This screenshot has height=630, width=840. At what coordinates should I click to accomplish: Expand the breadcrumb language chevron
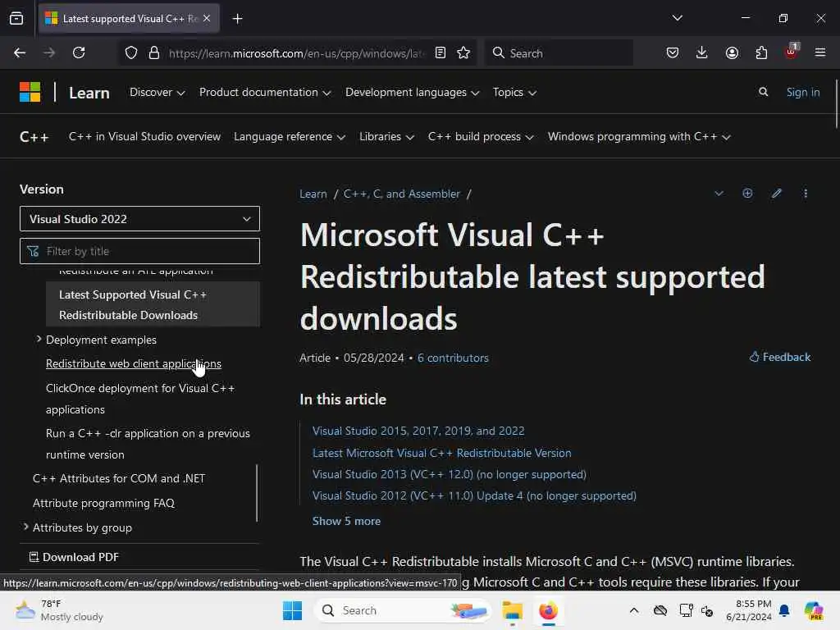[719, 194]
